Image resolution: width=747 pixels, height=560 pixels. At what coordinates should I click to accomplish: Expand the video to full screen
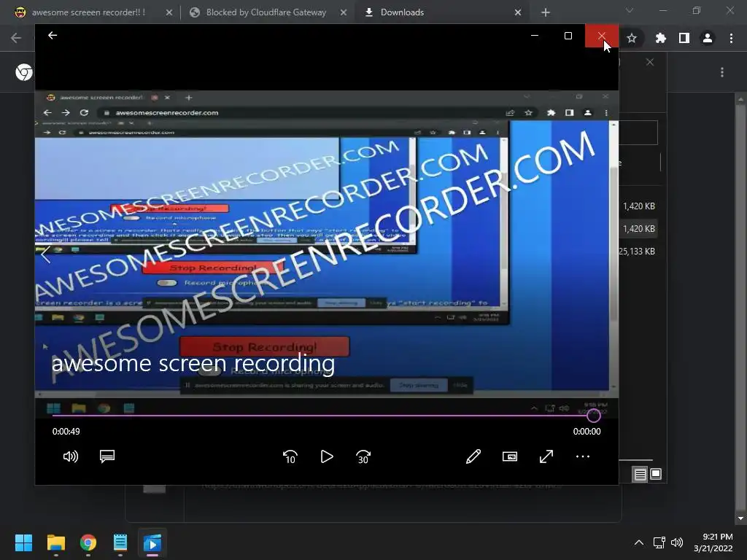(x=546, y=456)
